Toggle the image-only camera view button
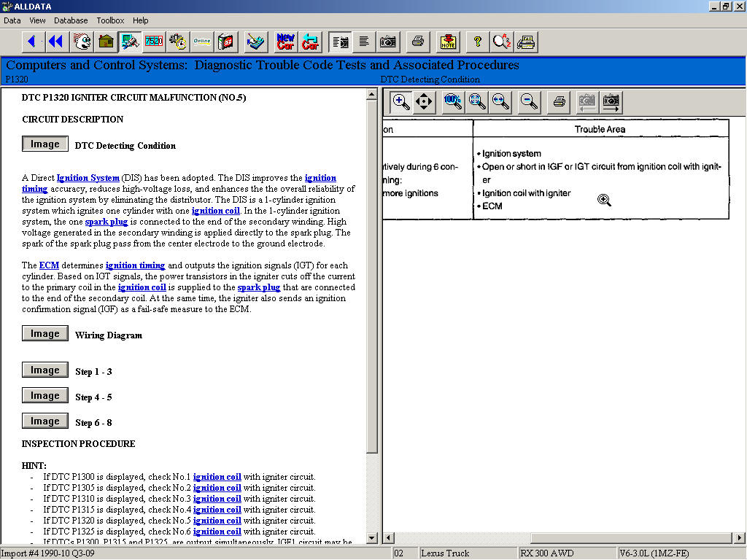Viewport: 747px width, 560px height. [388, 42]
